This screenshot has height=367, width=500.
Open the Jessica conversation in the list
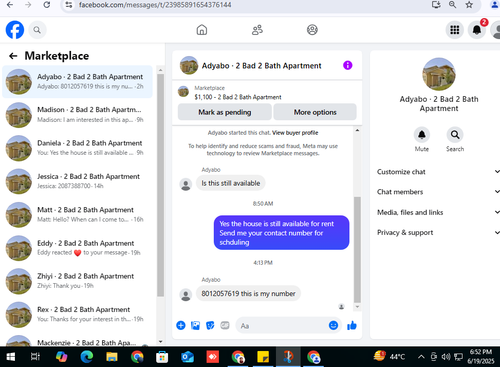[x=77, y=181]
